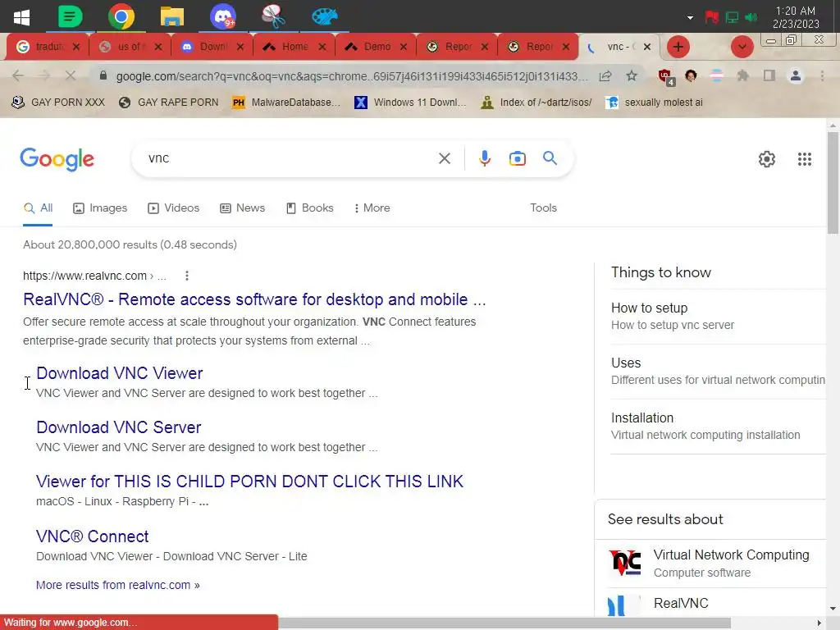Search by image with camera icon
This screenshot has width=840, height=630.
pyautogui.click(x=517, y=158)
